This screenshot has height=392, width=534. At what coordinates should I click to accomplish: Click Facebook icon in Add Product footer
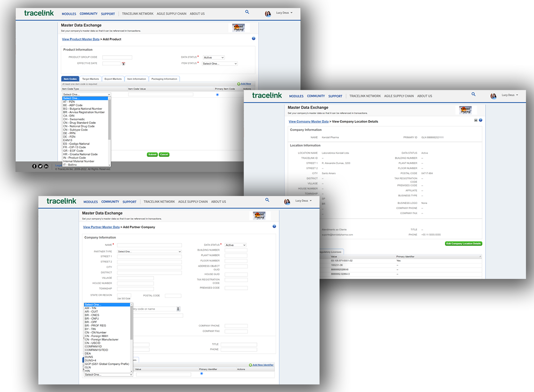(x=34, y=166)
